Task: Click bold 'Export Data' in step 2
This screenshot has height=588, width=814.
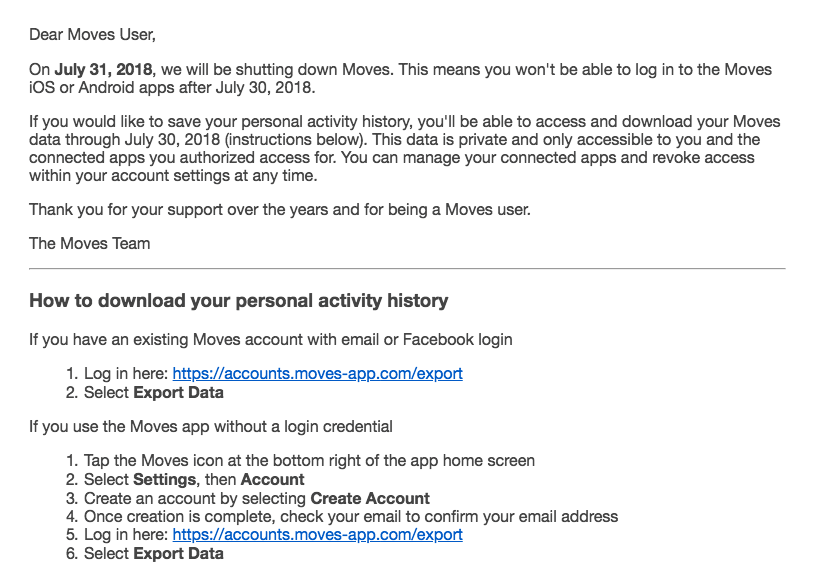Action: 178,392
